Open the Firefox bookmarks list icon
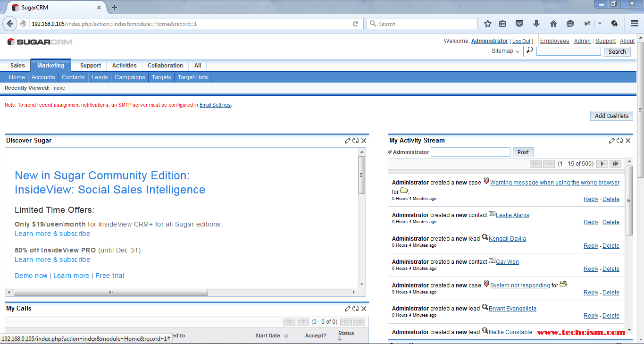The height and width of the screenshot is (344, 644). pyautogui.click(x=503, y=24)
